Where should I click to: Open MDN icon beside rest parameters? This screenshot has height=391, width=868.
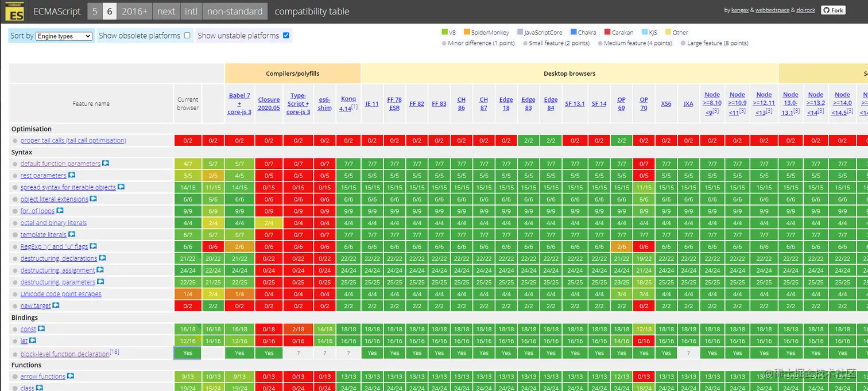click(72, 175)
